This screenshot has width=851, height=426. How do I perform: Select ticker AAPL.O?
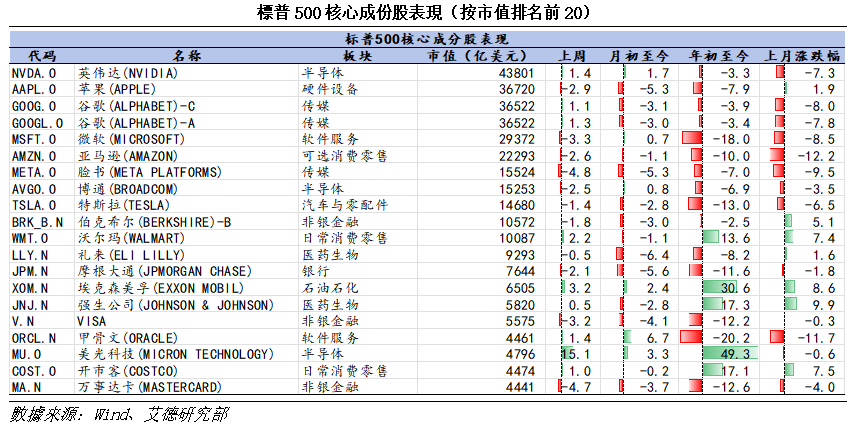point(34,89)
